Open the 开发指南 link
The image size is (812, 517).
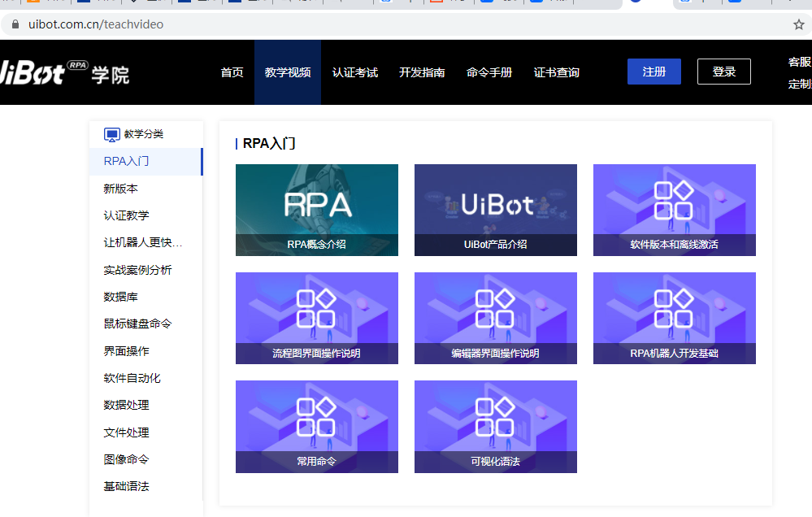click(422, 72)
